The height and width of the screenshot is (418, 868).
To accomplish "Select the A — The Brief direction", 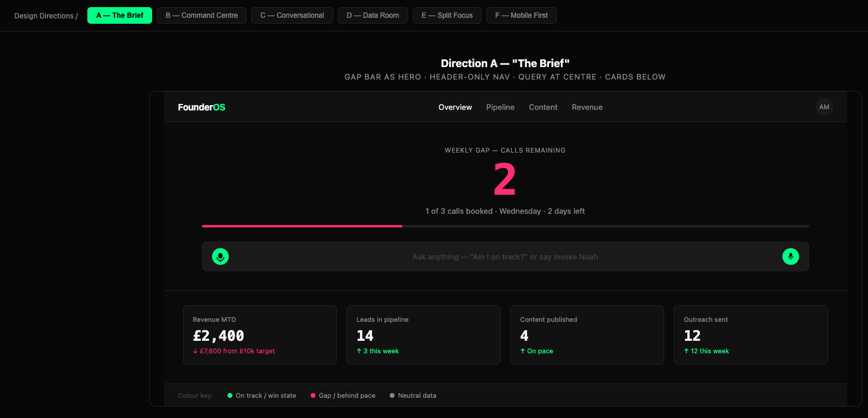I will [119, 15].
